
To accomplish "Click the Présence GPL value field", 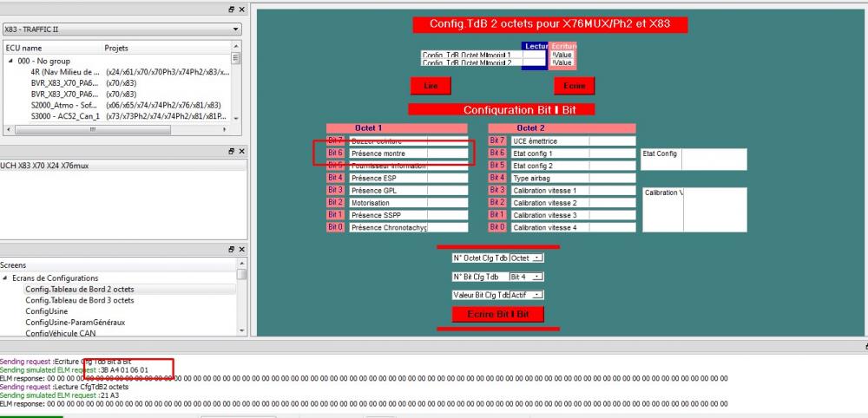I will (447, 190).
